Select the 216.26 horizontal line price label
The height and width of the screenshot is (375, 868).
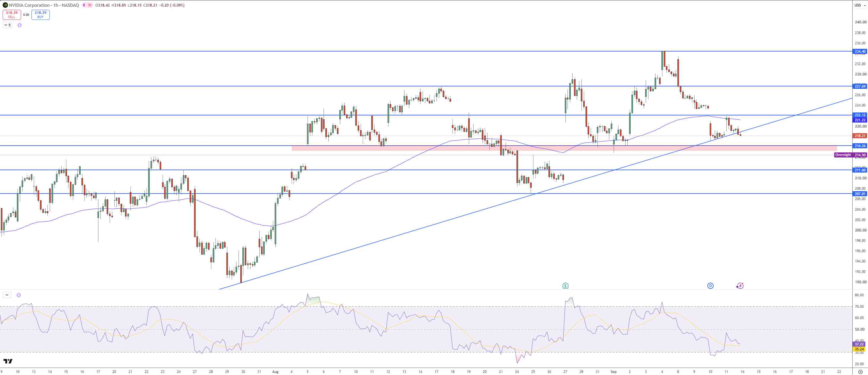tap(860, 146)
